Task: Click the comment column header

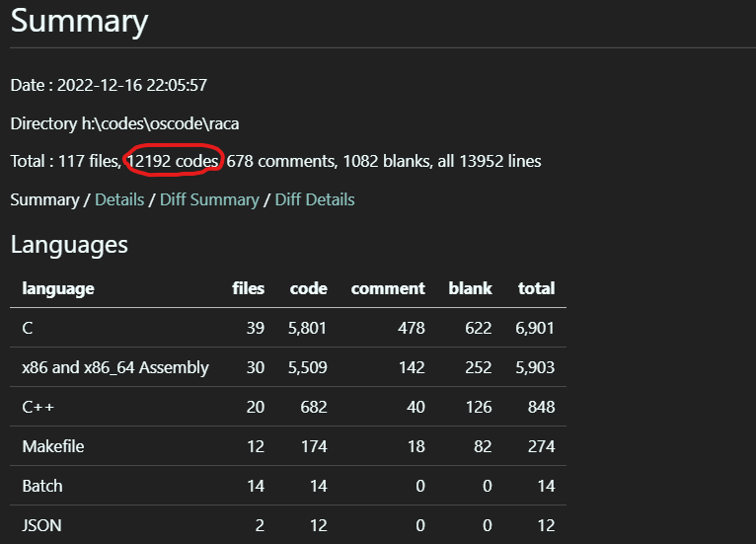Action: coord(388,288)
